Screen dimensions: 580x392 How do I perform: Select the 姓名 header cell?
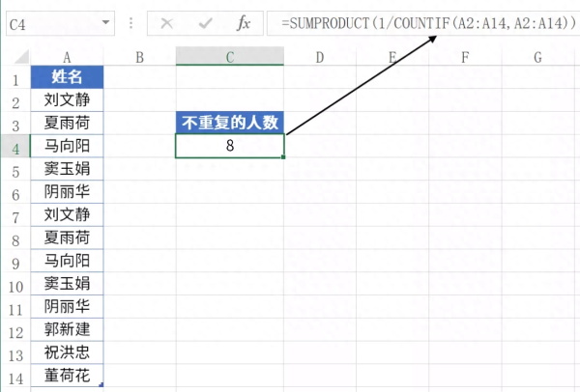tap(67, 77)
